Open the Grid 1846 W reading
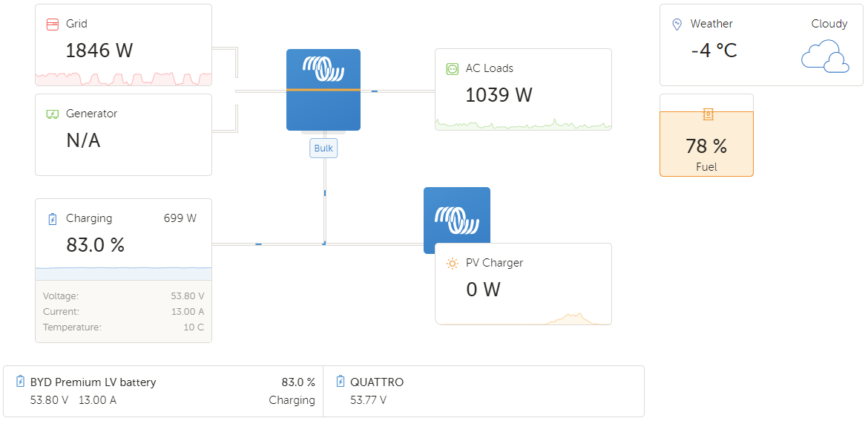868x421 pixels. (x=99, y=50)
